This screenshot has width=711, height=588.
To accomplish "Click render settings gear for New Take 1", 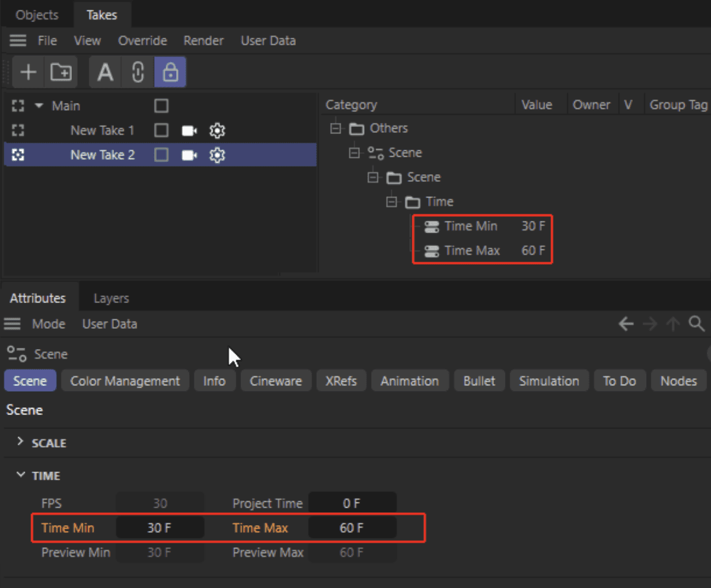I will click(x=217, y=131).
